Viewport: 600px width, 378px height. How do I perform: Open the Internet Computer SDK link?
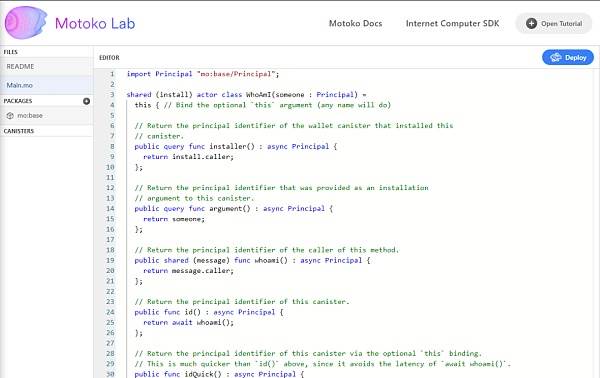(x=452, y=23)
